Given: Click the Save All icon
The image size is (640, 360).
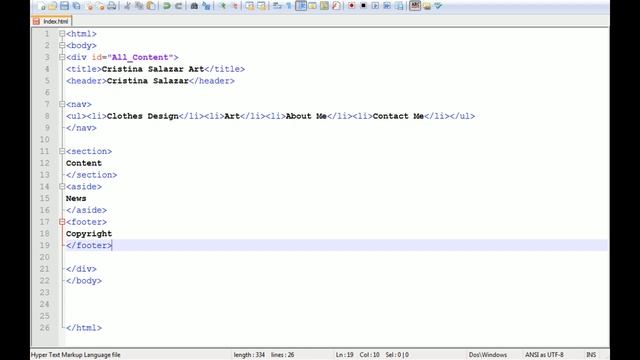Looking at the screenshot, I should (x=76, y=6).
